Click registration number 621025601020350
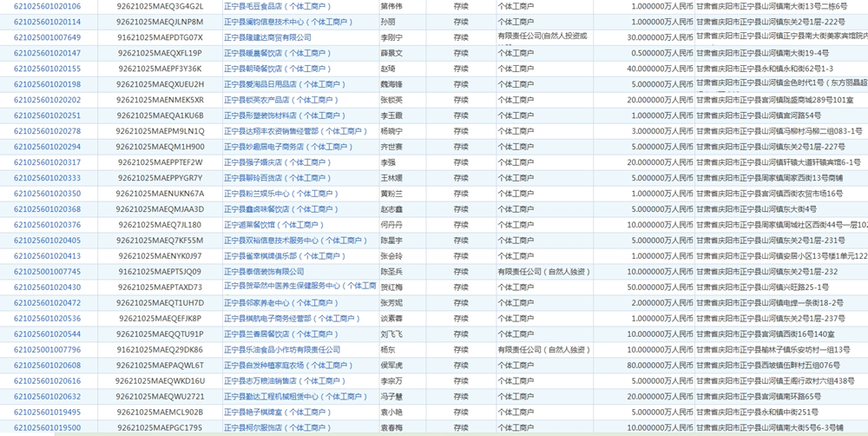The height and width of the screenshot is (436, 868). coord(47,194)
